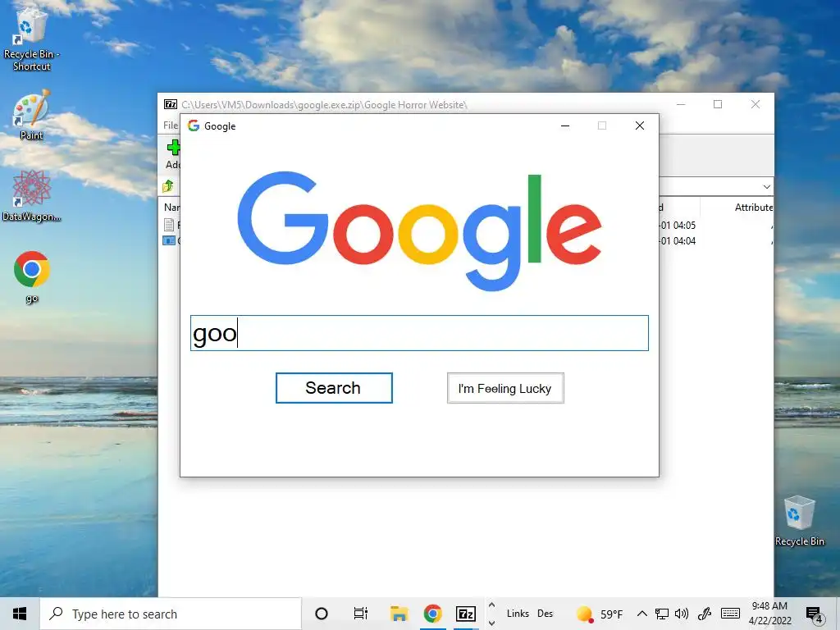840x630 pixels.
Task: Open the clock showing 9:48 AM
Action: tap(769, 614)
